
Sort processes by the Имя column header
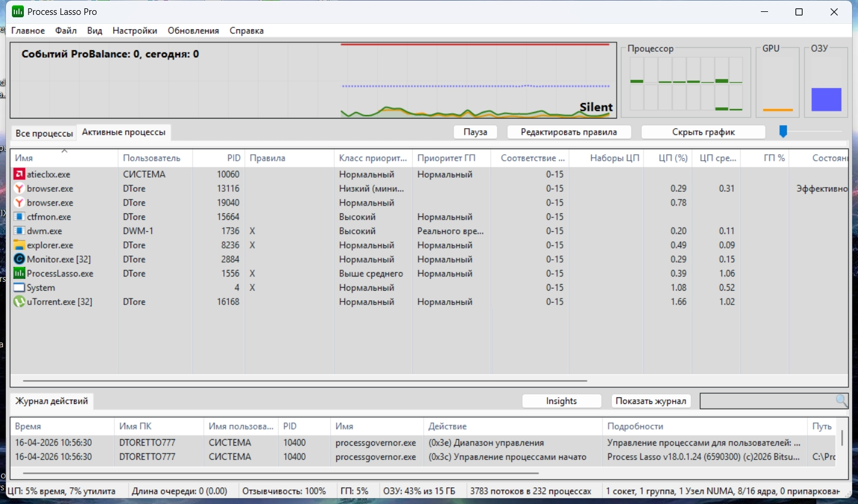coord(64,158)
